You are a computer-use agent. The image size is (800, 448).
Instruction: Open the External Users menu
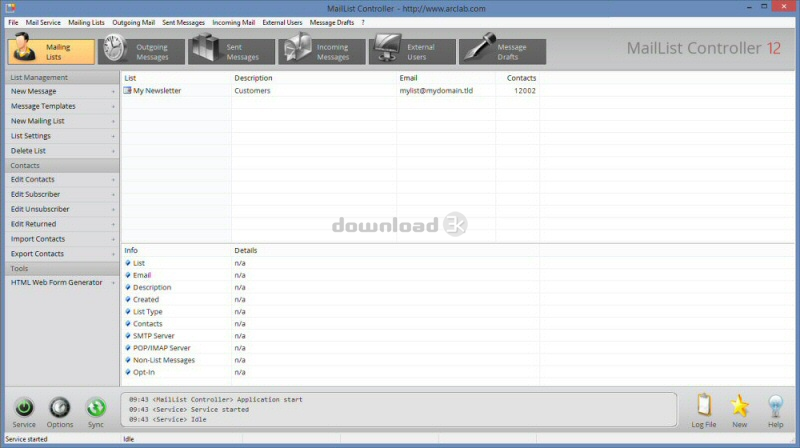point(282,22)
